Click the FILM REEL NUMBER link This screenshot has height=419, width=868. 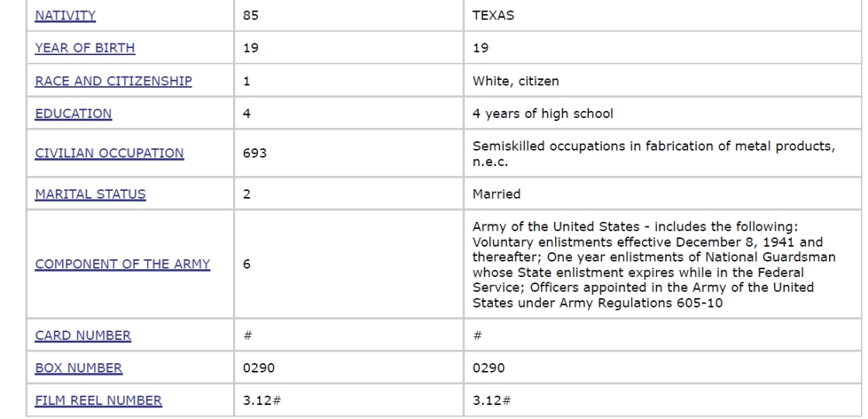pos(99,400)
